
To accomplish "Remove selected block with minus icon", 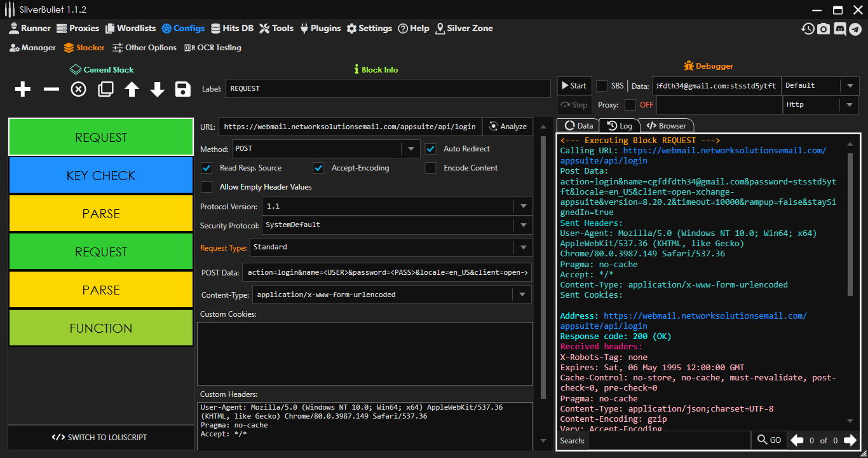I will pos(51,90).
